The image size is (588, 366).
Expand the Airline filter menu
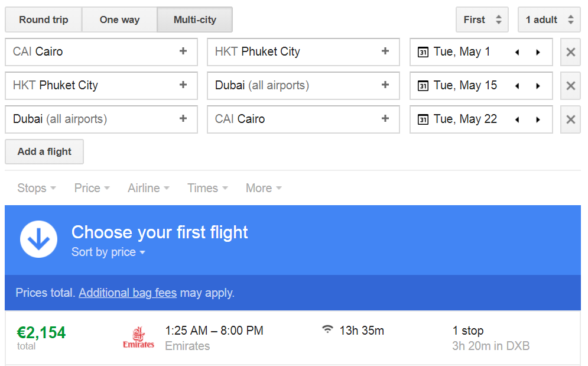point(148,187)
